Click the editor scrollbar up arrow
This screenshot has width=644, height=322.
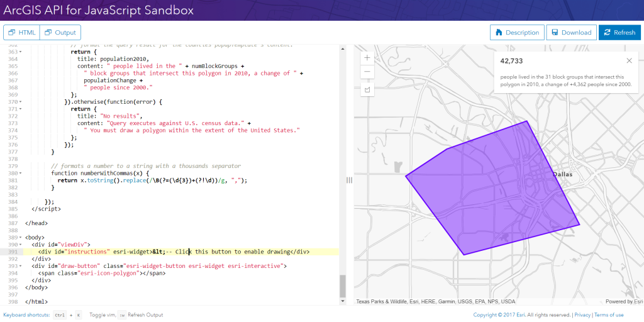point(343,48)
